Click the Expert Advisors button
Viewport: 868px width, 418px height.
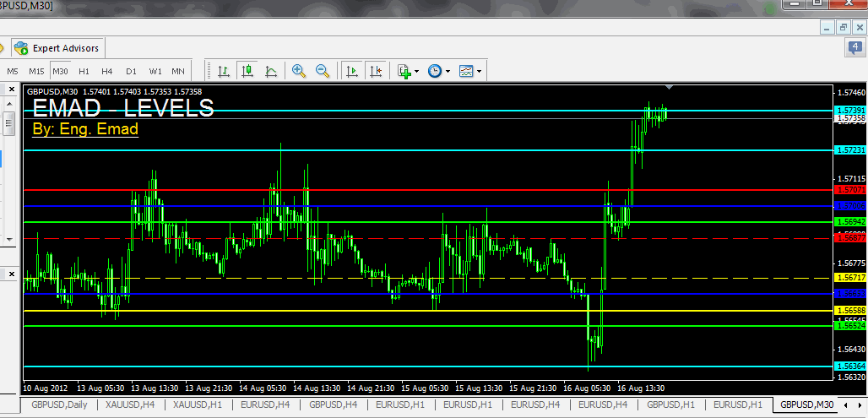pos(58,48)
